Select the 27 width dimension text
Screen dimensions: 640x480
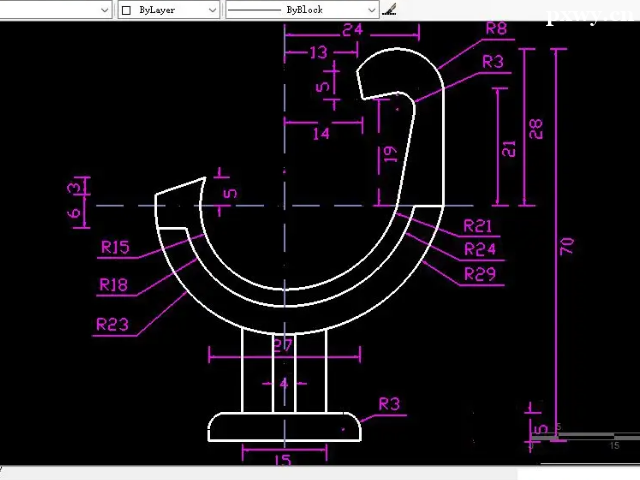[283, 345]
